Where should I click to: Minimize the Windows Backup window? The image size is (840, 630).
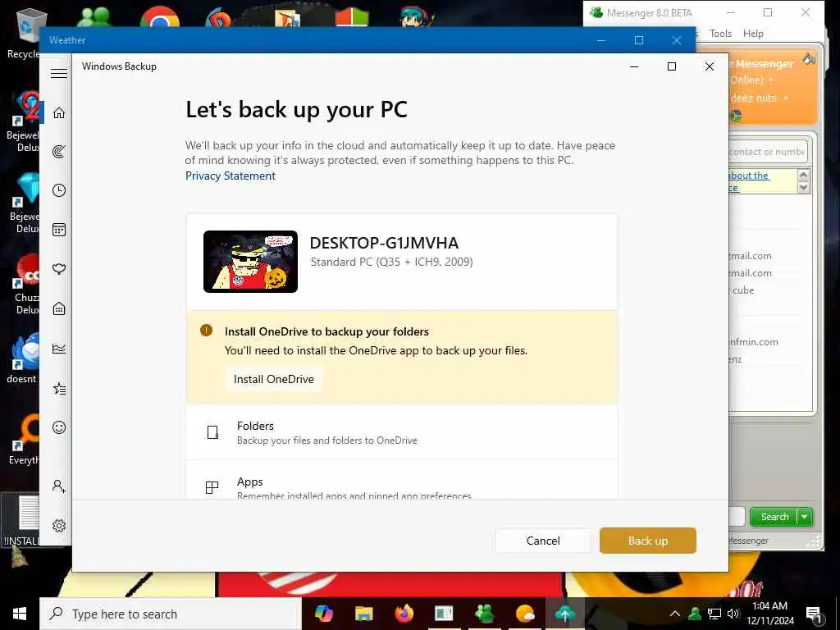tap(634, 66)
